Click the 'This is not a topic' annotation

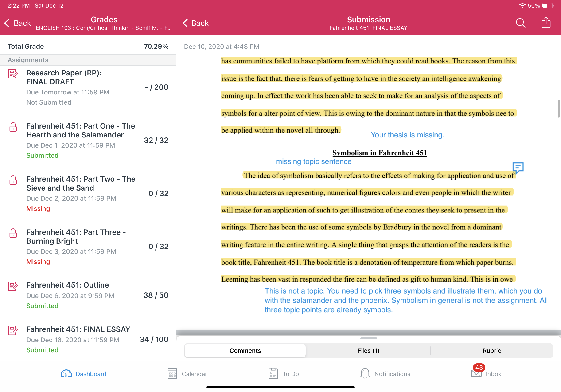[x=406, y=300]
